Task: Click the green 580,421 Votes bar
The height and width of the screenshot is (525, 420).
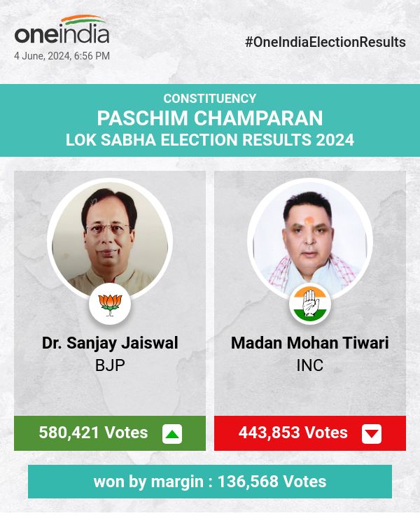Action: 93,433
